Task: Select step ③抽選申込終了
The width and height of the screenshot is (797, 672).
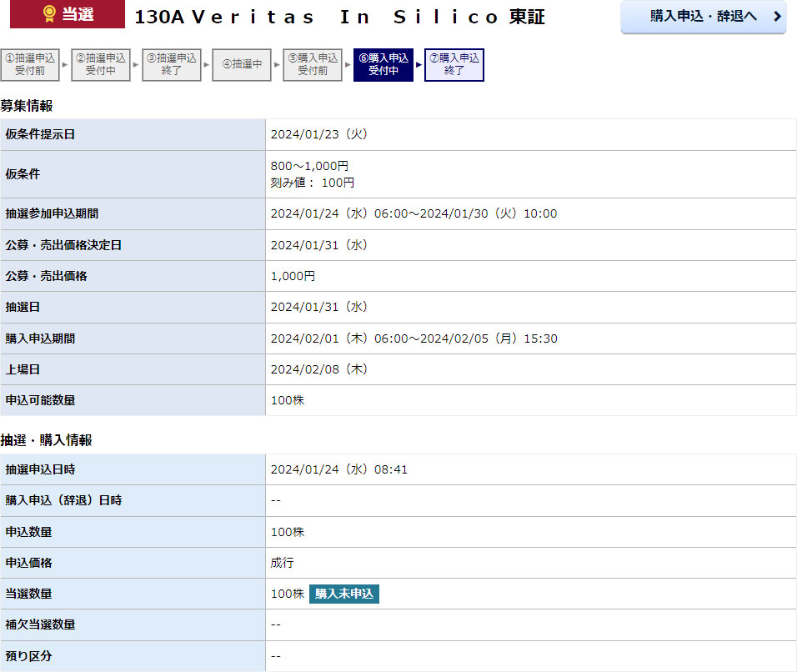Action: click(171, 64)
